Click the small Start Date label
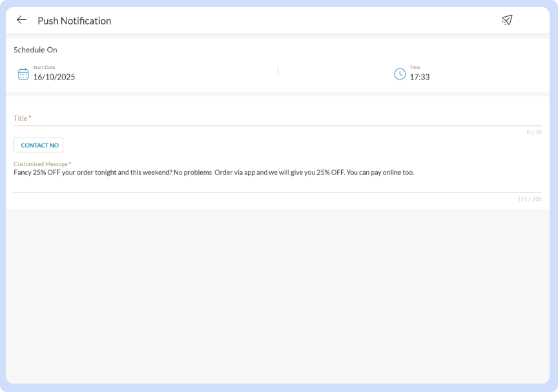The width and height of the screenshot is (558, 392). (44, 67)
